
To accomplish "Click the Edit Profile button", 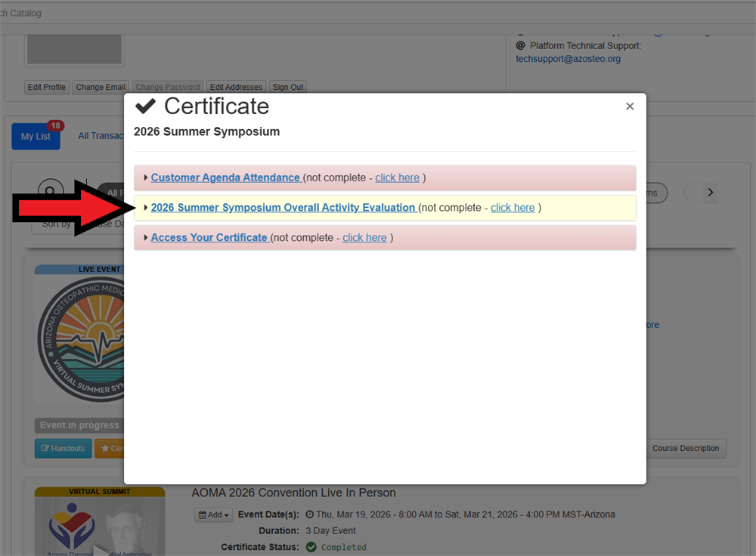I will 47,87.
